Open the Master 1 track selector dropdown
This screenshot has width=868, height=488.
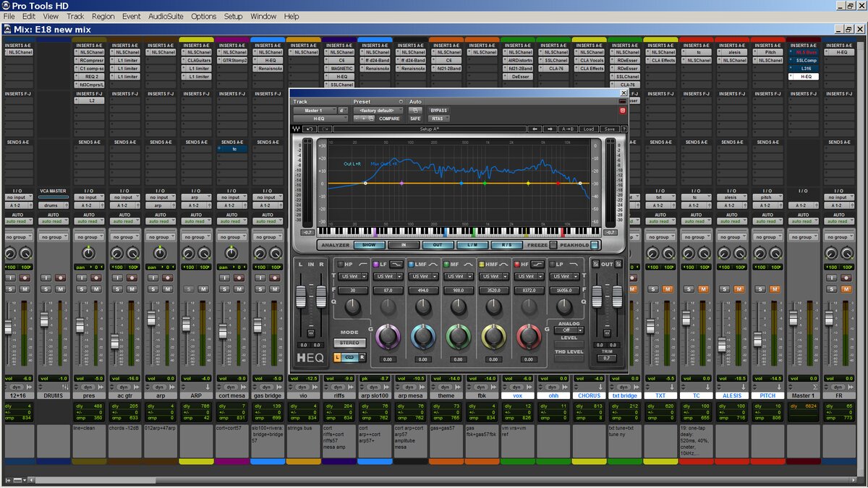click(x=314, y=110)
